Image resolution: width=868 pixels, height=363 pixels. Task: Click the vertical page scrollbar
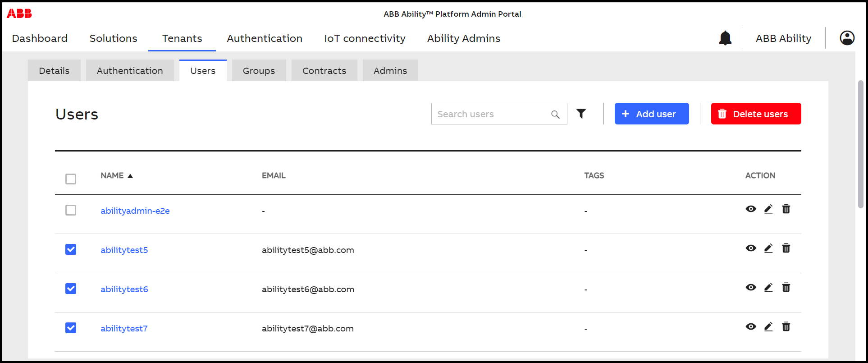point(861,144)
